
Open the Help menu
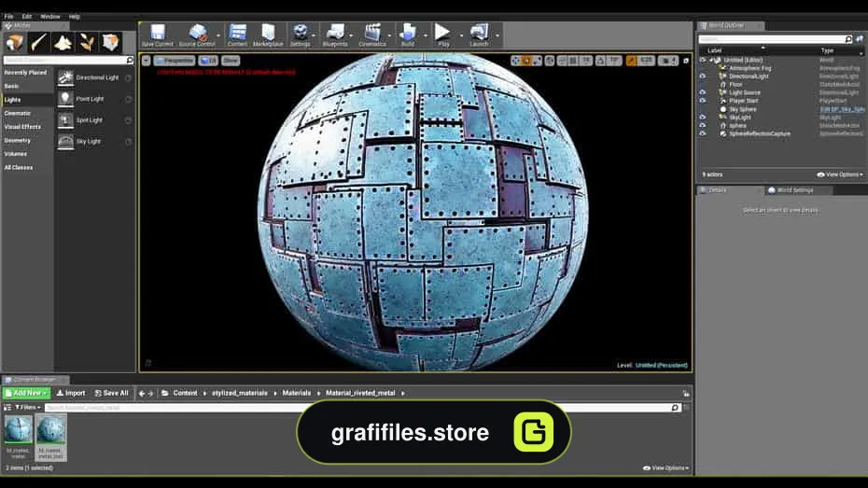coord(74,17)
